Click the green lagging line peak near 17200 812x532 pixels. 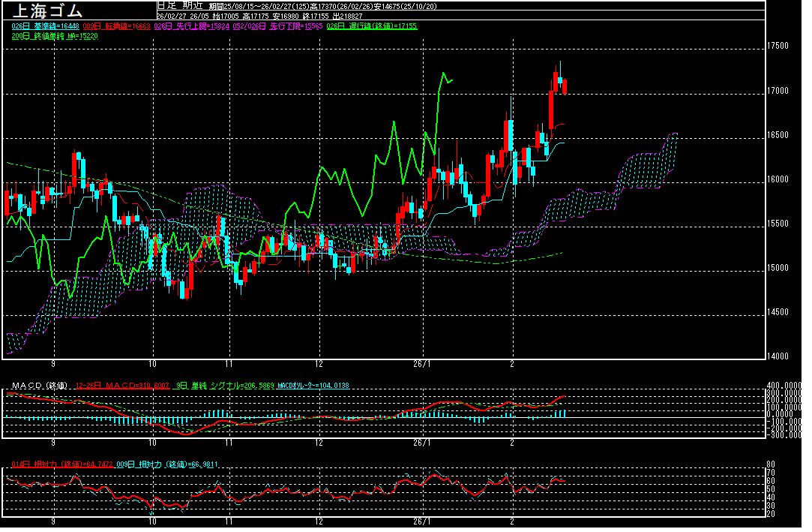tap(444, 74)
